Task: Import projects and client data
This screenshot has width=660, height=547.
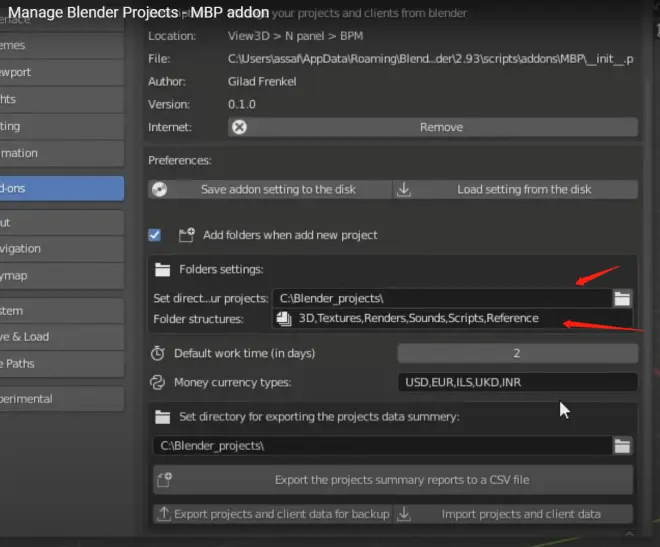Action: tap(513, 514)
